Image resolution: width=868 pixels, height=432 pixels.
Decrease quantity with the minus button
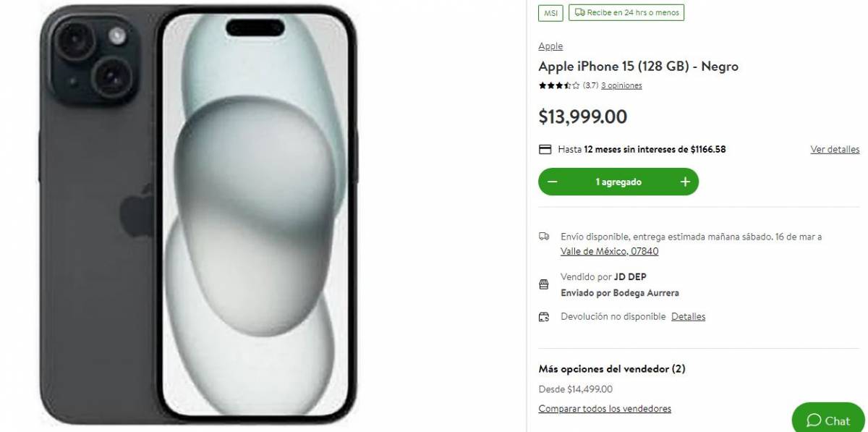[553, 182]
